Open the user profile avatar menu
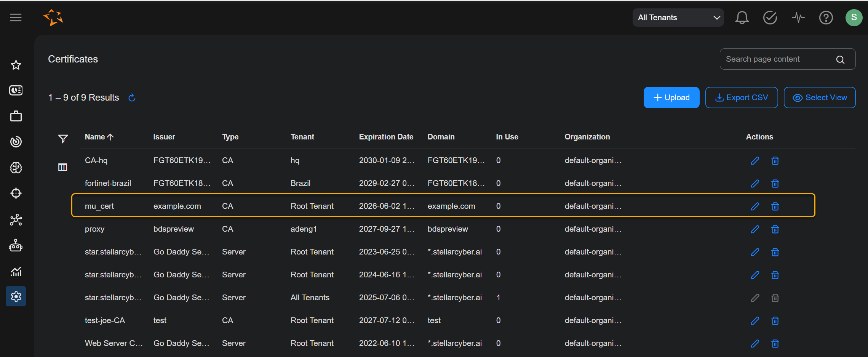 [x=854, y=17]
